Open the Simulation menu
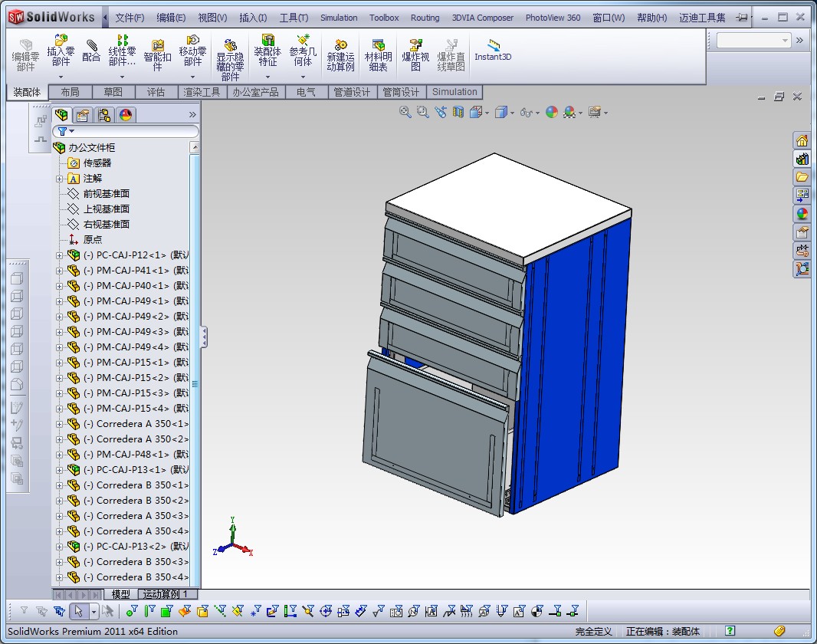 click(x=339, y=18)
